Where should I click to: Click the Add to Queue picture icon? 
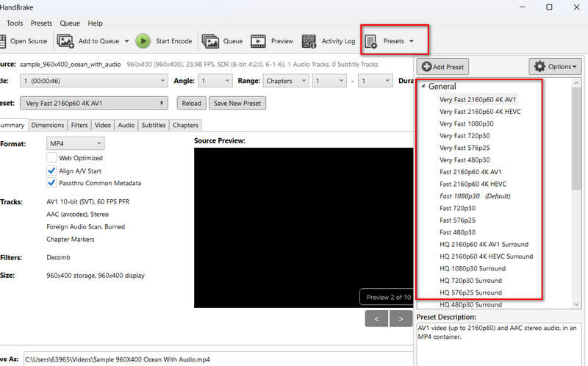coord(65,41)
